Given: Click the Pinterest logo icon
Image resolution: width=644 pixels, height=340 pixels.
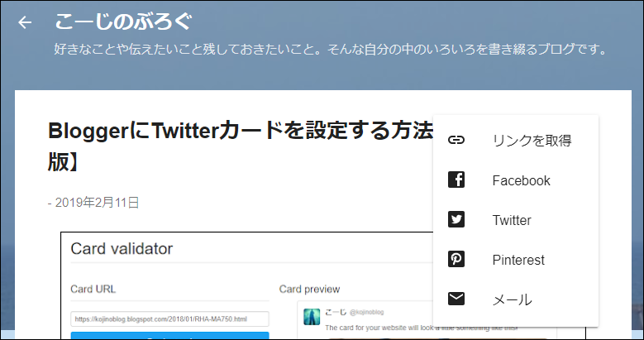Looking at the screenshot, I should tap(456, 260).
